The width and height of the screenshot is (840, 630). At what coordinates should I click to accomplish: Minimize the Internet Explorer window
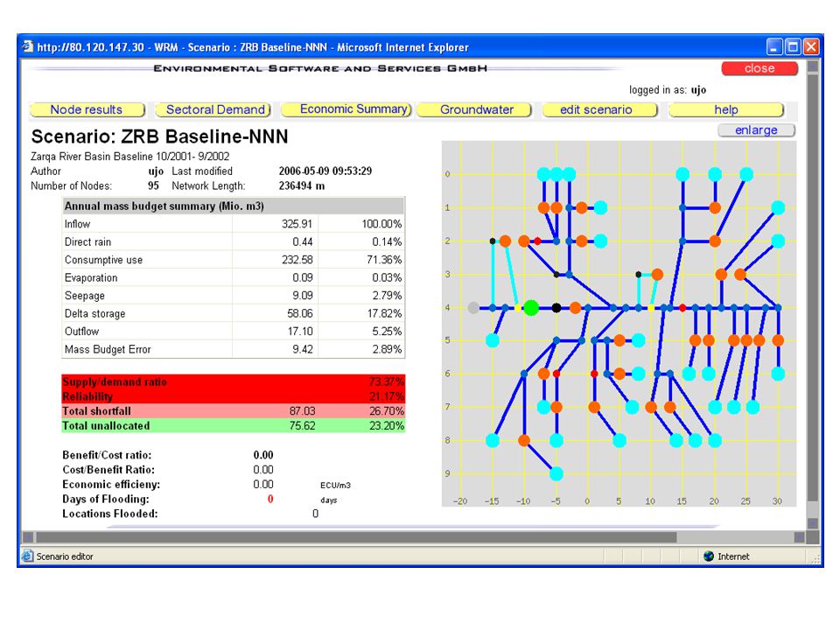click(x=774, y=47)
